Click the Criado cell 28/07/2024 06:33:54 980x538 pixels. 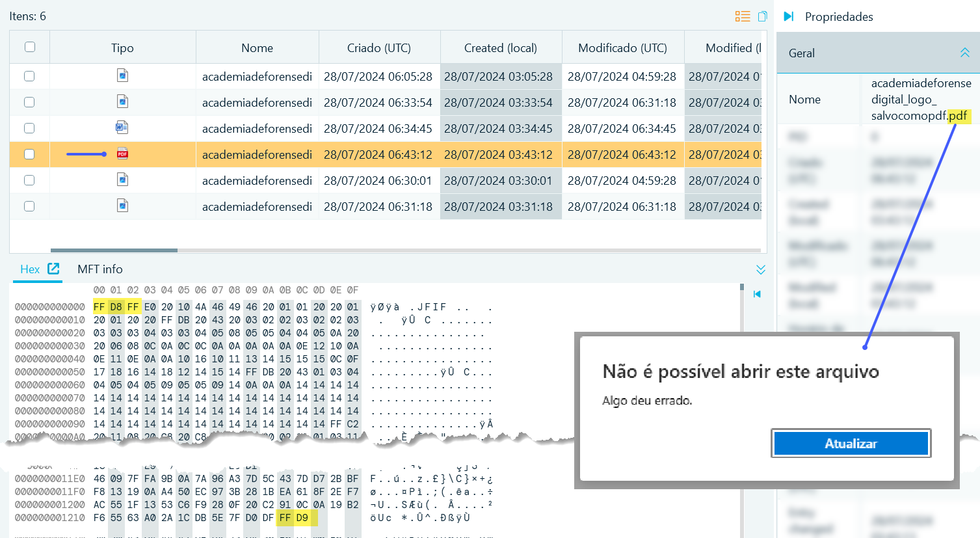(378, 102)
